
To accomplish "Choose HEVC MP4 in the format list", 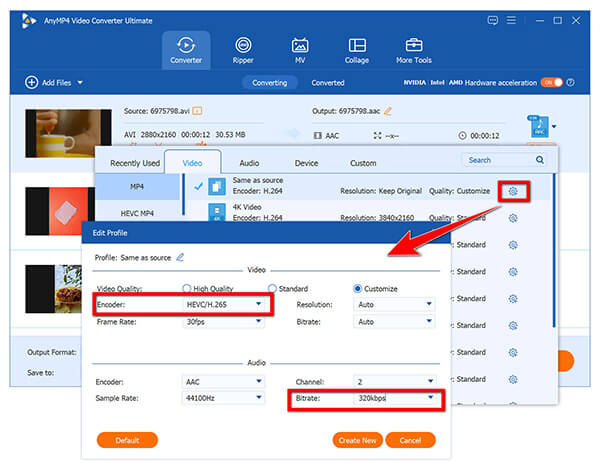I will 137,213.
